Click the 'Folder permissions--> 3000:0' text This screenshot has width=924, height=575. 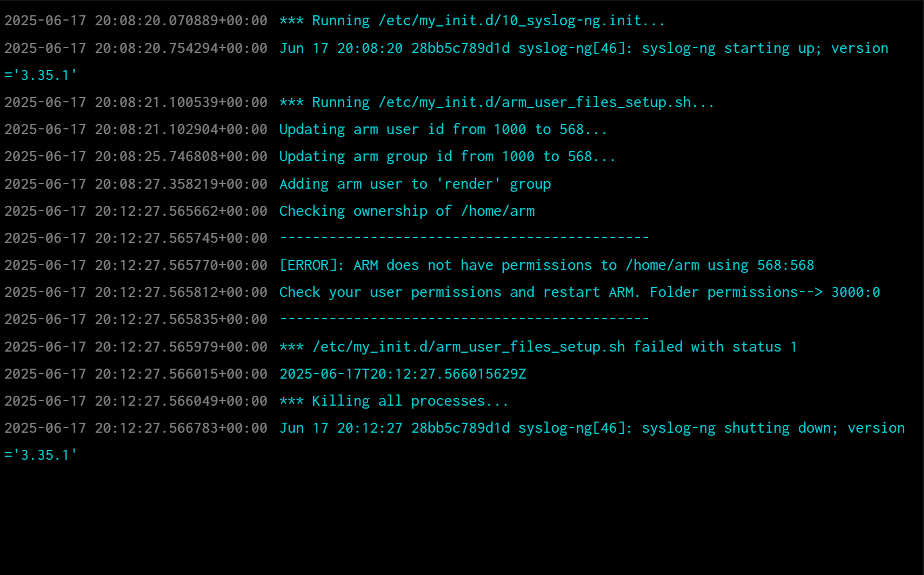765,292
